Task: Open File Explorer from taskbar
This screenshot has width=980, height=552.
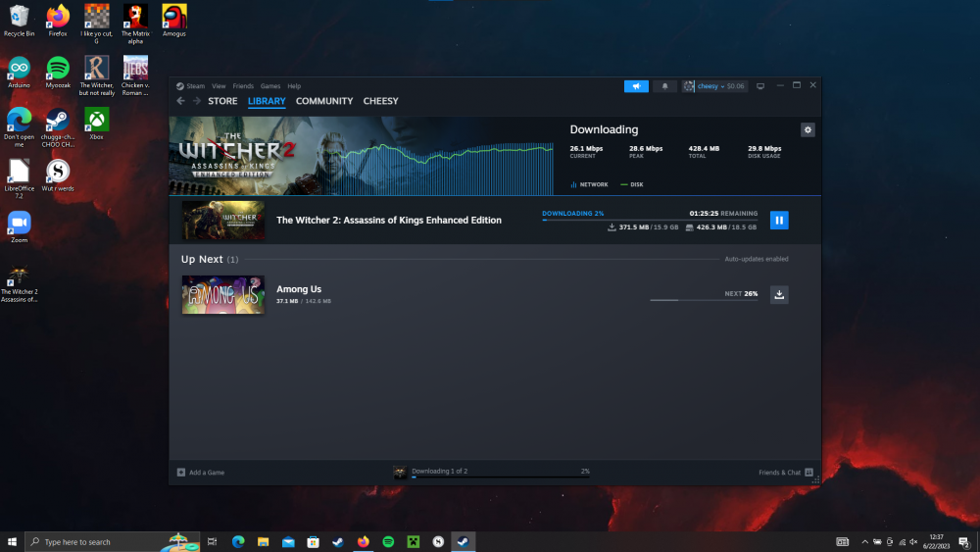Action: point(263,541)
